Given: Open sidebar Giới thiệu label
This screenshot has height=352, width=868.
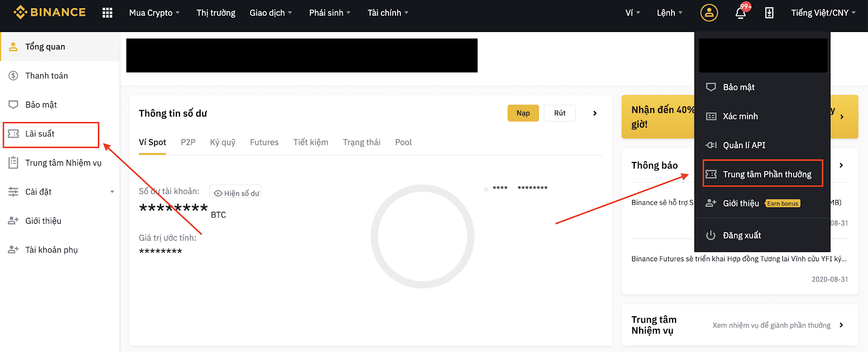Looking at the screenshot, I should (x=43, y=221).
